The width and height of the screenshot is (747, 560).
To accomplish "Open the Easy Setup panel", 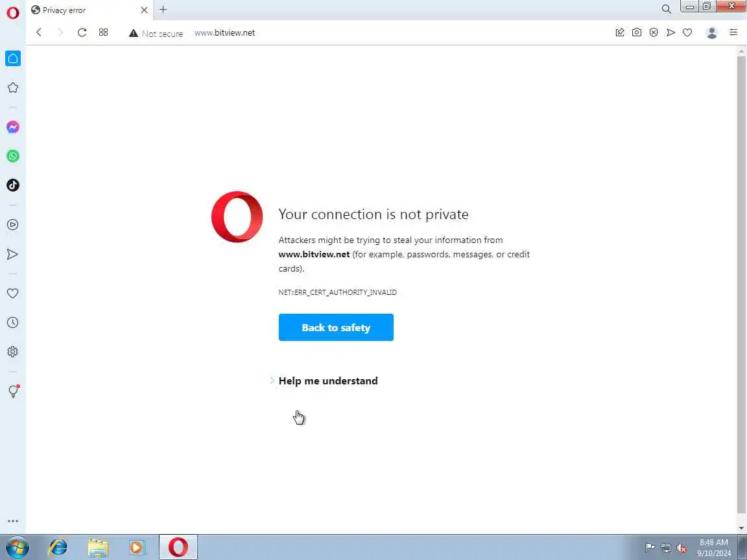I will [x=733, y=32].
